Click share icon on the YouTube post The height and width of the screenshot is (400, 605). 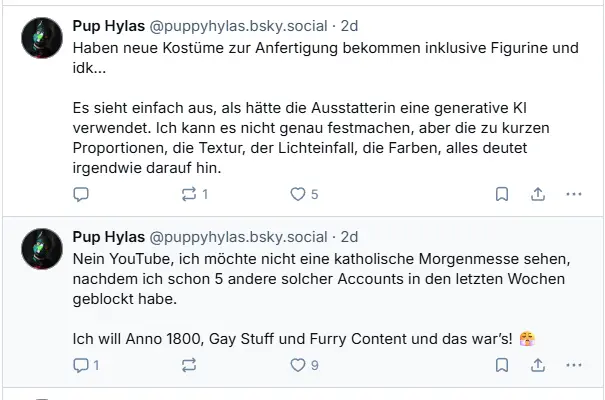537,366
